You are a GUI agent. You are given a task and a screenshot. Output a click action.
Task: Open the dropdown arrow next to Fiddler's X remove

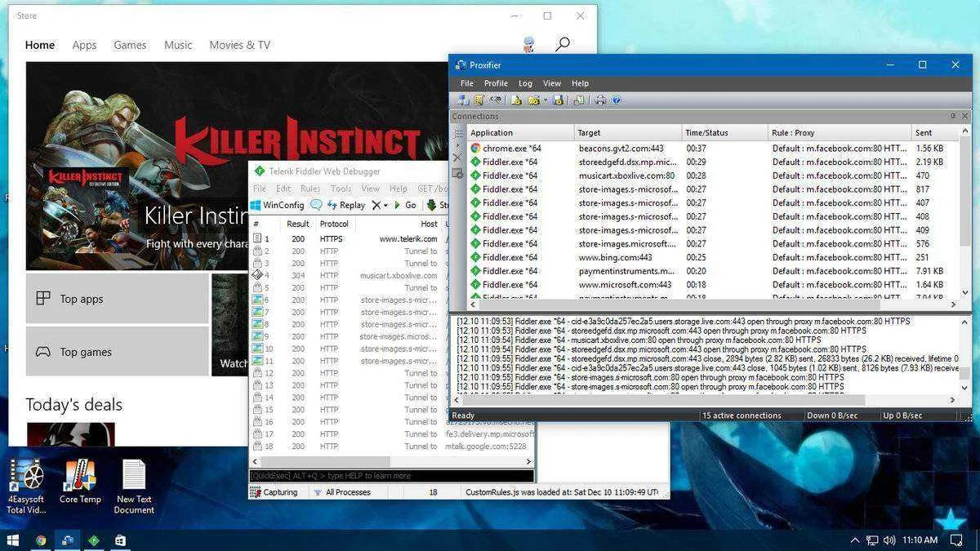click(x=385, y=205)
